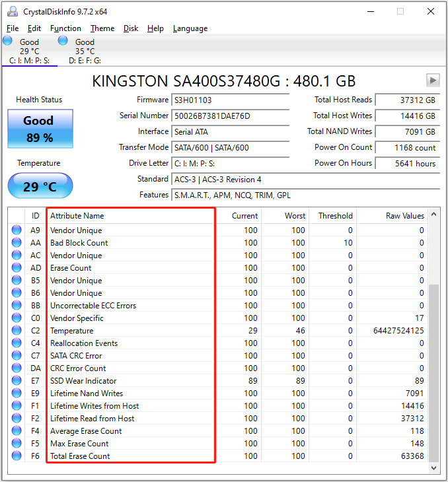Click the attribute list scrollbar thumb
448x482 pixels.
(434, 373)
